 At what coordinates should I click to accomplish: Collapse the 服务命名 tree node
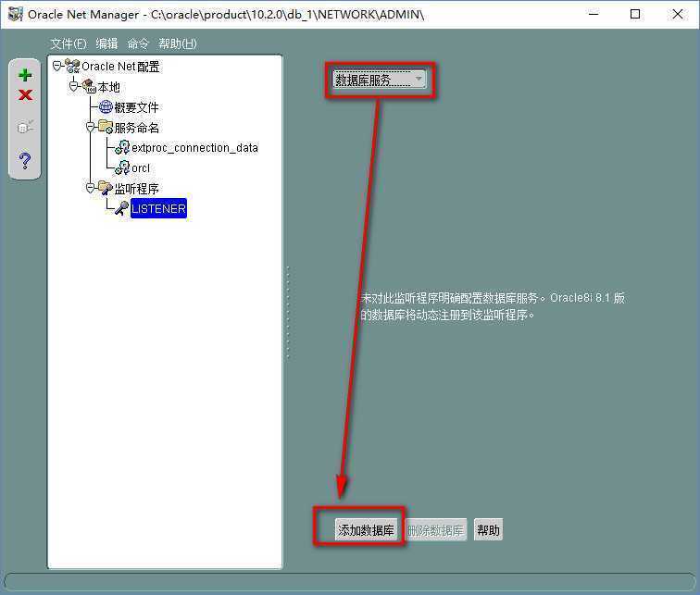click(90, 127)
